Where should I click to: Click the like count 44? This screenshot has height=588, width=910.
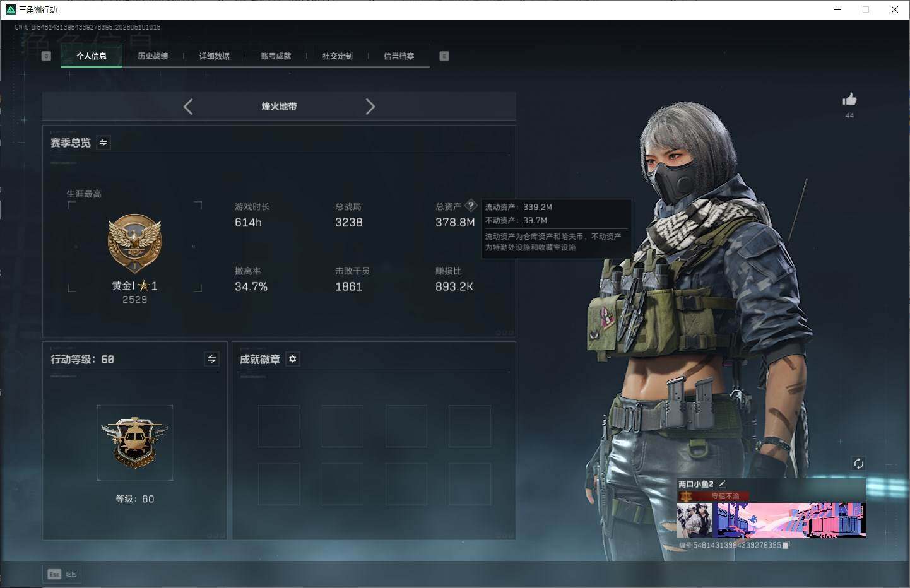849,115
